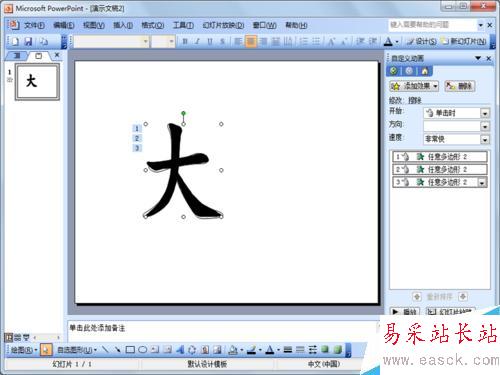Image resolution: width=500 pixels, height=375 pixels.
Task: Open the font name combo box
Action: click(x=111, y=41)
